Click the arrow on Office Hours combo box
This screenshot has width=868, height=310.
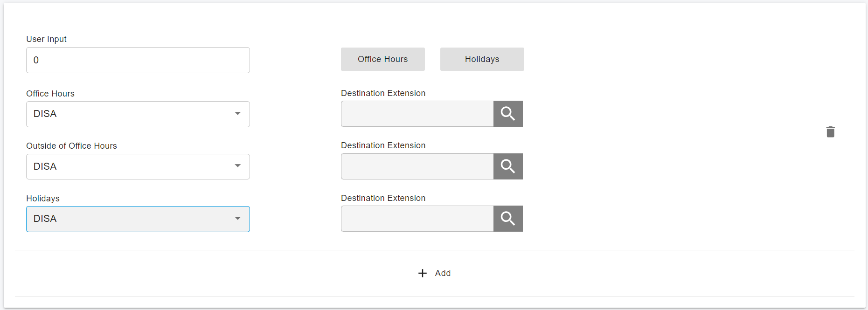pyautogui.click(x=238, y=114)
